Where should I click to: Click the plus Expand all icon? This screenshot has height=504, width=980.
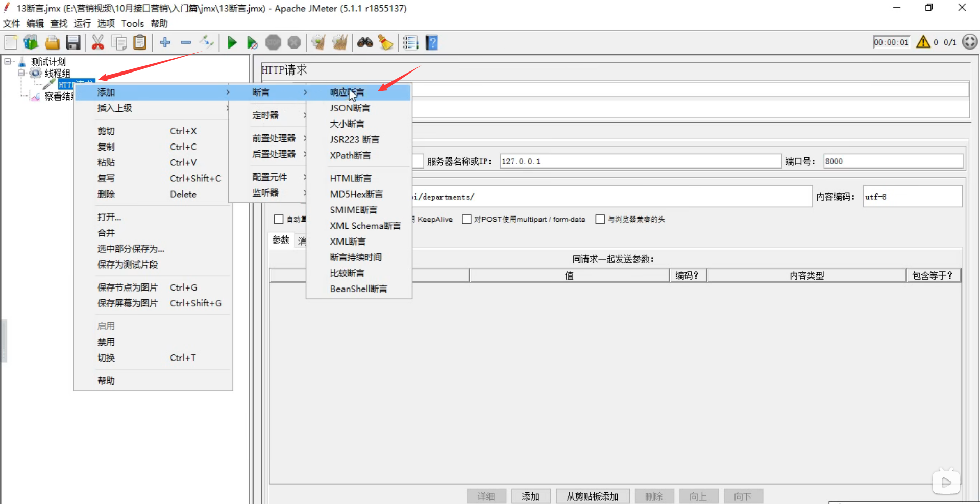click(165, 42)
